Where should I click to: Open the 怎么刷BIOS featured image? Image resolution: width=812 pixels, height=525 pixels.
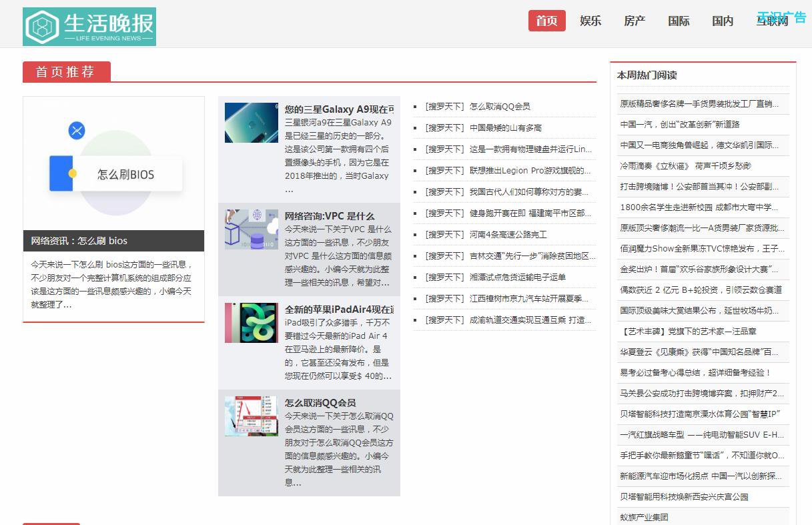[x=113, y=163]
